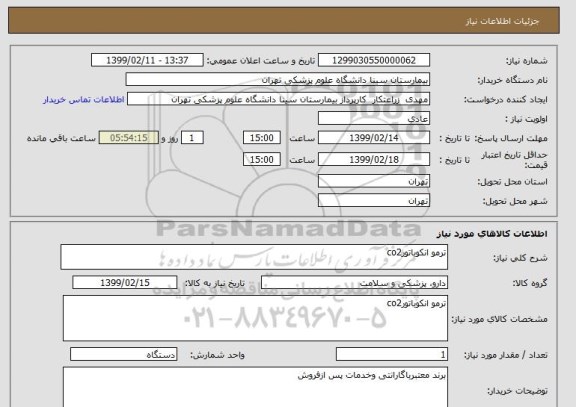Click the goods specifications text area
This screenshot has width=576, height=407.
pos(255,318)
